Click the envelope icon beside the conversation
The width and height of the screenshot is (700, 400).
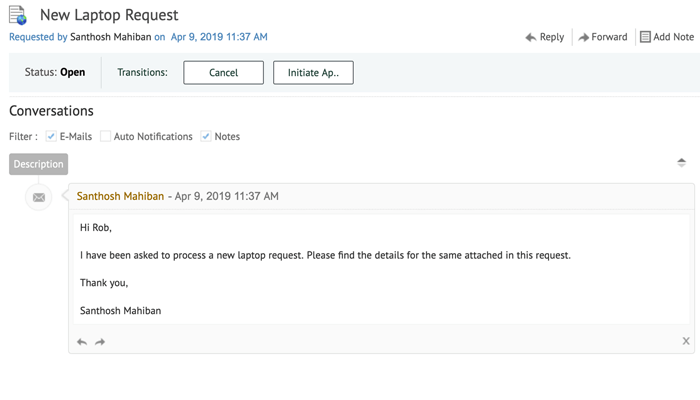pyautogui.click(x=39, y=197)
